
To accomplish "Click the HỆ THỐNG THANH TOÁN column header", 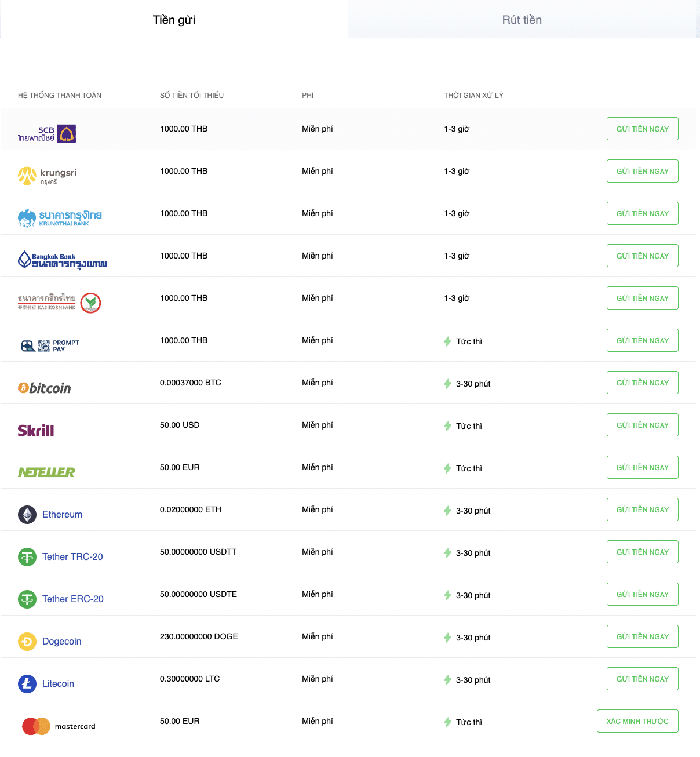I will click(60, 96).
